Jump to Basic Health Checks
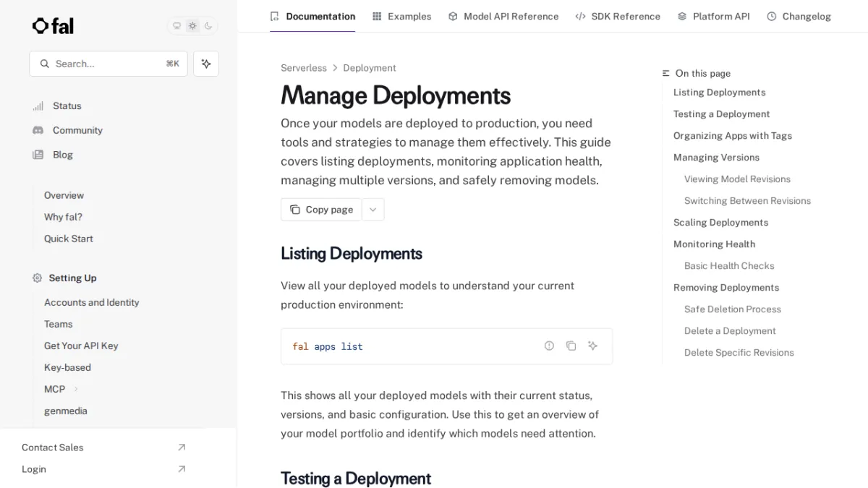Image resolution: width=868 pixels, height=488 pixels. [x=729, y=266]
